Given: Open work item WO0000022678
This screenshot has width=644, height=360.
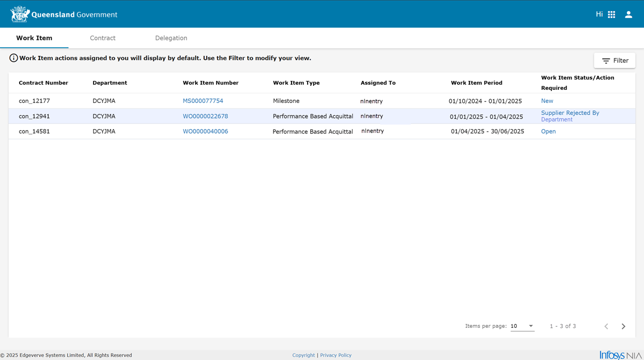Looking at the screenshot, I should point(205,116).
